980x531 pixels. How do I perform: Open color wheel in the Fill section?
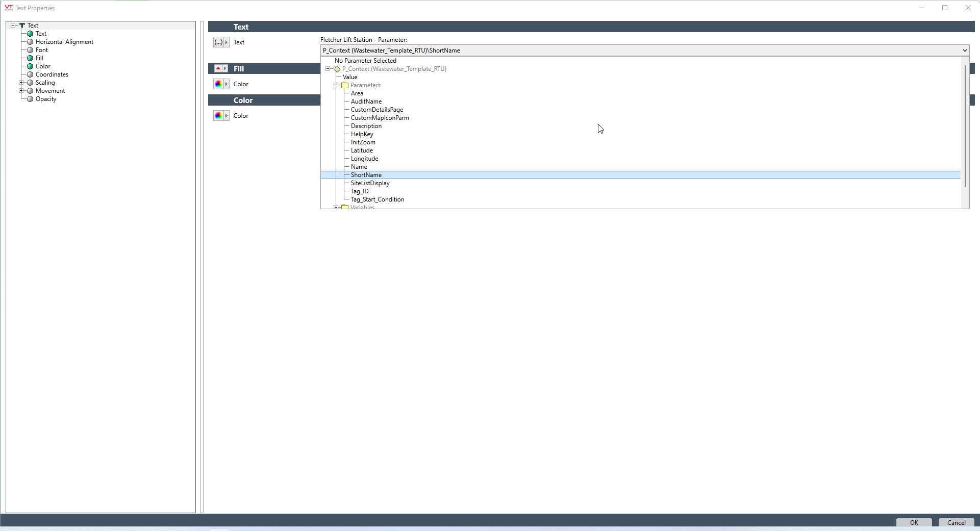pyautogui.click(x=218, y=84)
